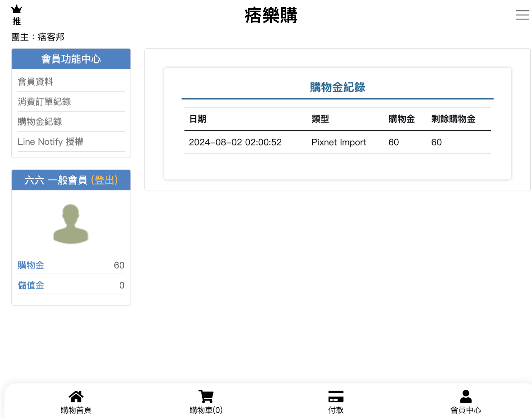Click the 儲值金 balance link
The height and width of the screenshot is (419, 532).
(x=31, y=285)
